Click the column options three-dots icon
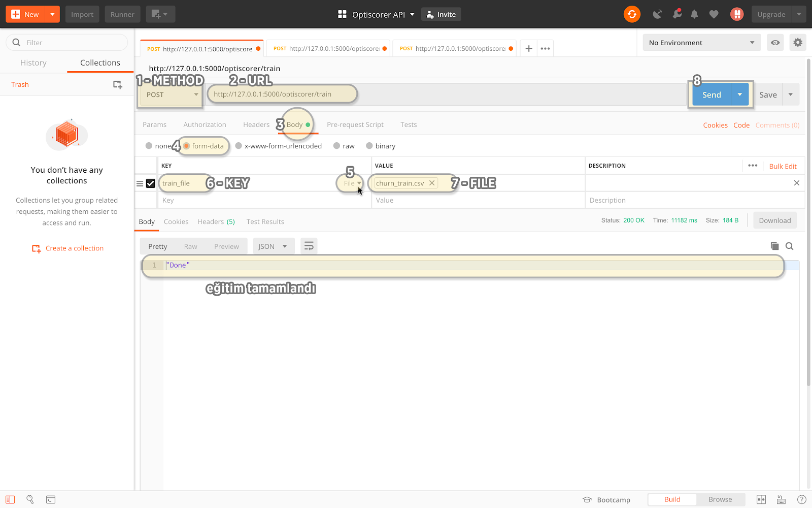This screenshot has height=508, width=812. coord(753,166)
